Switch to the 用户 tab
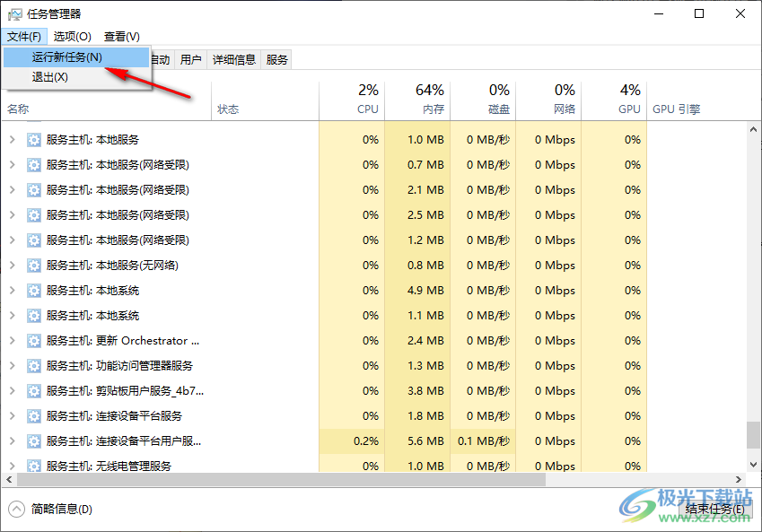762x532 pixels. point(190,60)
